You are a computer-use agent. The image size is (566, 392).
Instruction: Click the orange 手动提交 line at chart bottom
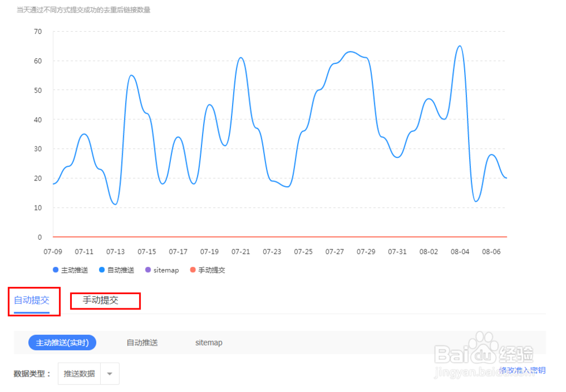point(283,237)
